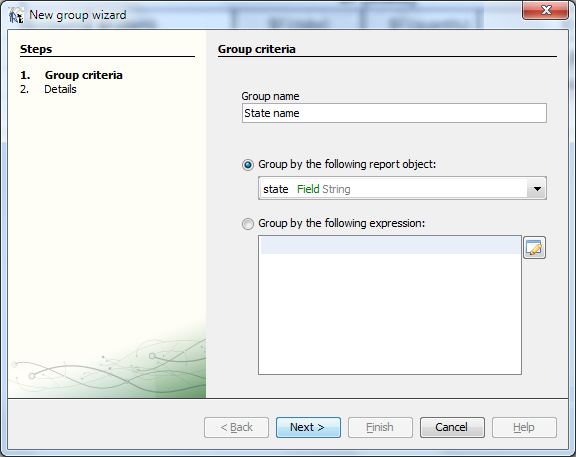
Task: Select step 2 Details in Steps list
Action: point(60,89)
